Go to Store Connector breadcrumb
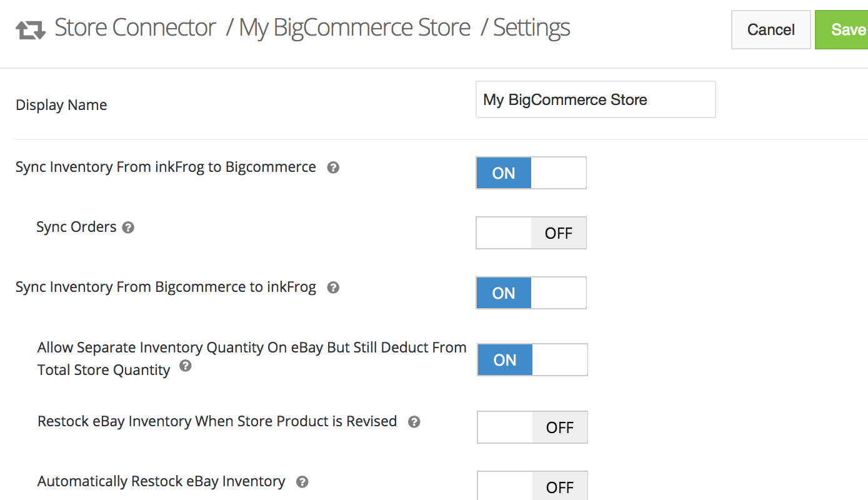Screen dimensions: 868x500 [135, 28]
